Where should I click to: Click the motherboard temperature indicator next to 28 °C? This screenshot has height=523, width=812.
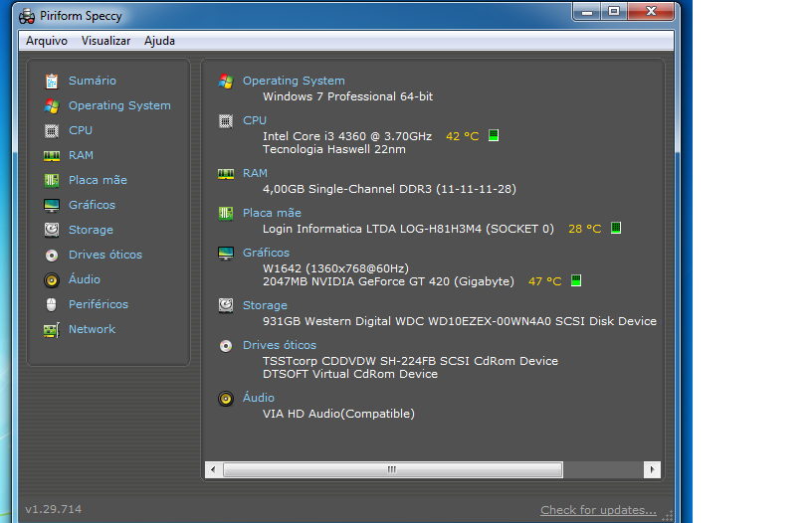(x=616, y=228)
